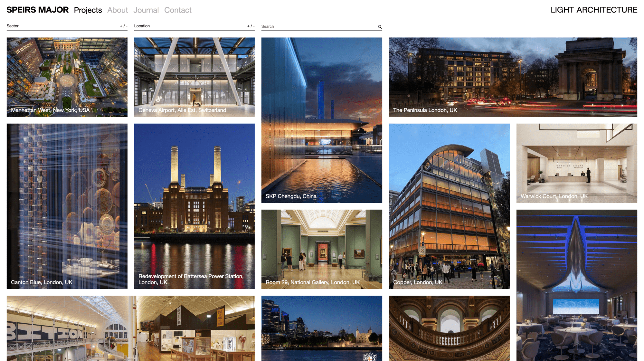Viewport: 644px width, 361px height.
Task: View the SKP Chengdu project
Action: pyautogui.click(x=322, y=120)
